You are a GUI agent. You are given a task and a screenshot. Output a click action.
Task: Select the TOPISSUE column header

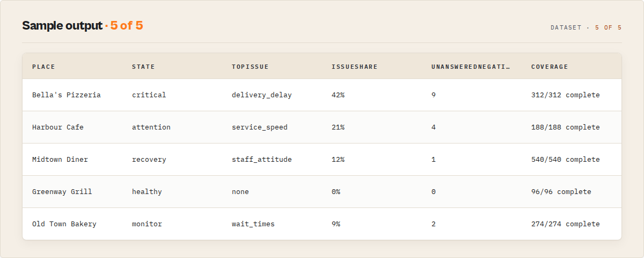click(x=250, y=67)
